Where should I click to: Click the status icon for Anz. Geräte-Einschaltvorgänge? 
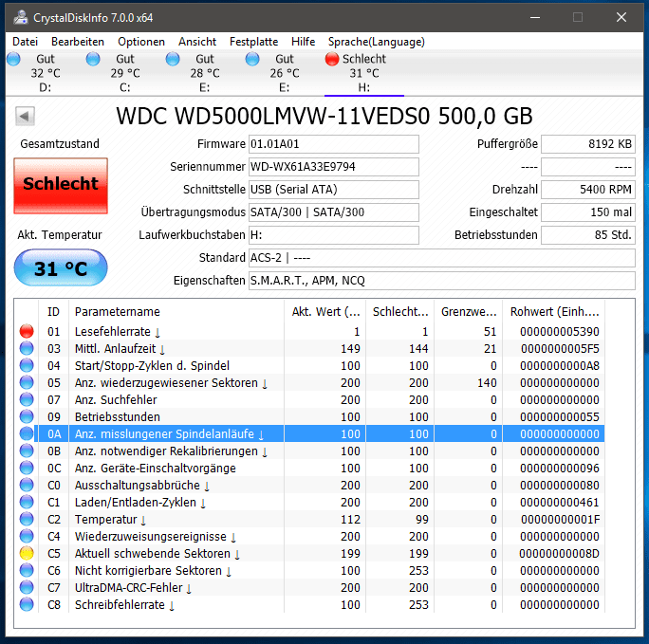pyautogui.click(x=27, y=468)
